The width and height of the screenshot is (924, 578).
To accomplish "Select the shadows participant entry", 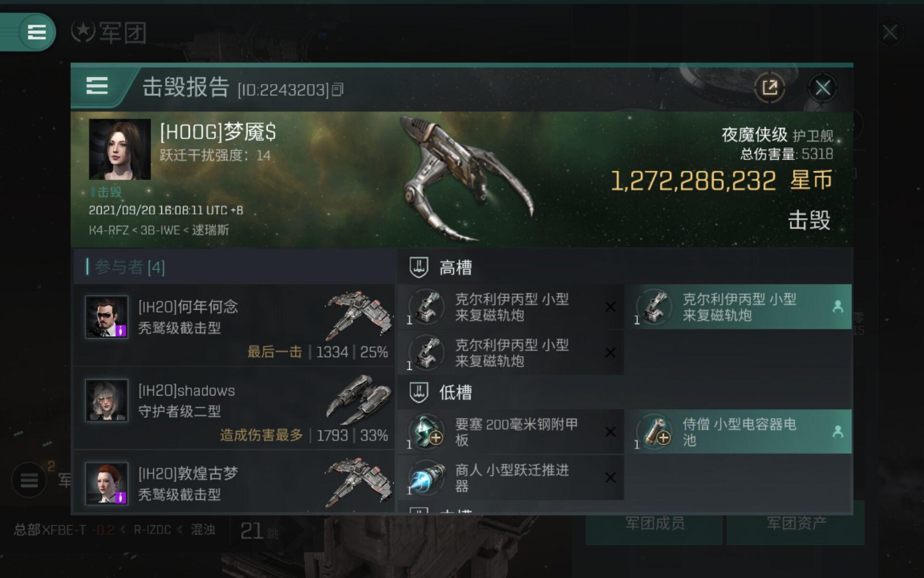I will (x=234, y=408).
